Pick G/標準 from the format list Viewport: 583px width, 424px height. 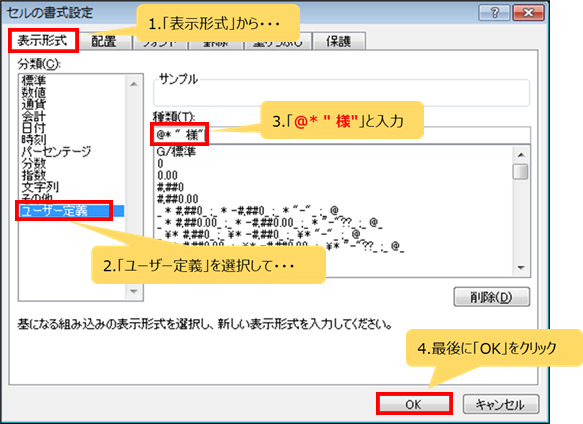click(176, 151)
